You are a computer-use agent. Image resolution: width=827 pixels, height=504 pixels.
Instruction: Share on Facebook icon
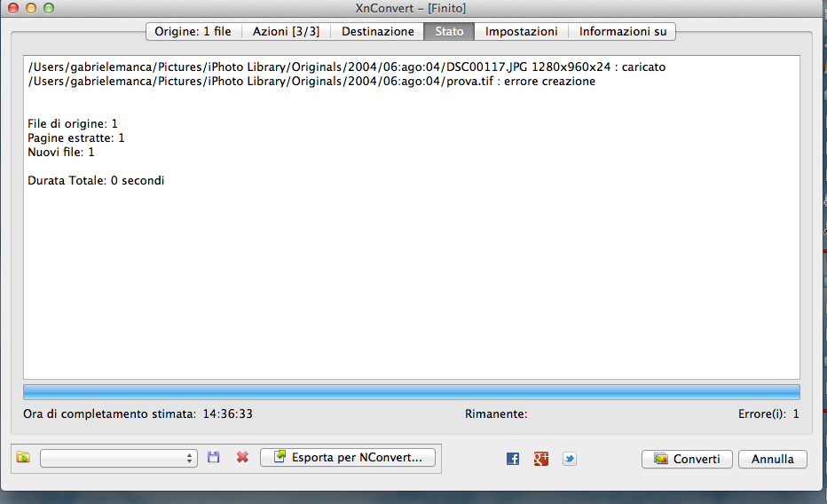click(x=513, y=459)
